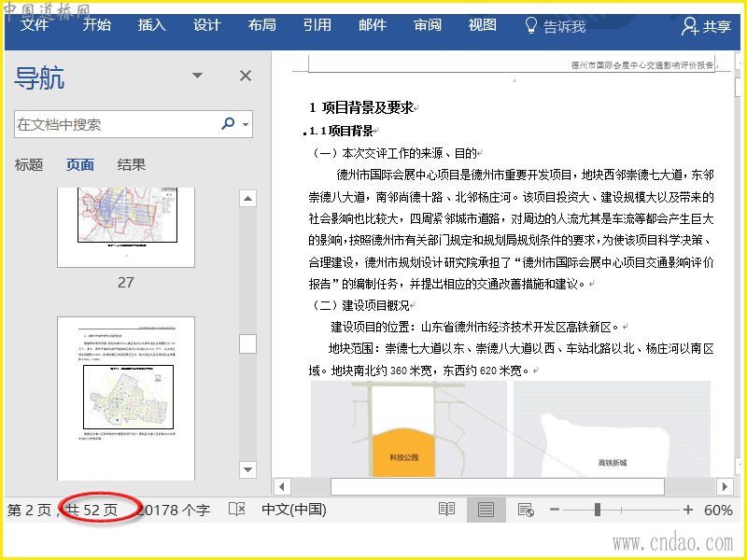Click the zoom out minus icon

(x=555, y=510)
